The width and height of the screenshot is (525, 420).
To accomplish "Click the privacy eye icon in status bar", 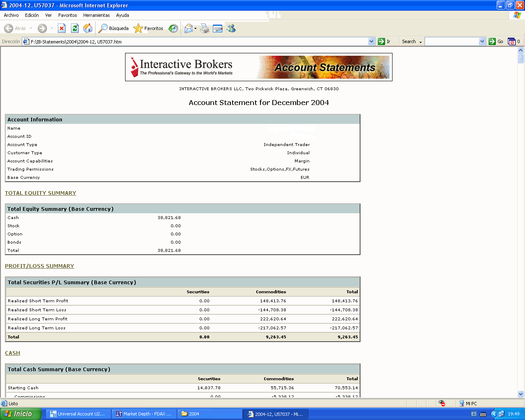I will [442, 403].
